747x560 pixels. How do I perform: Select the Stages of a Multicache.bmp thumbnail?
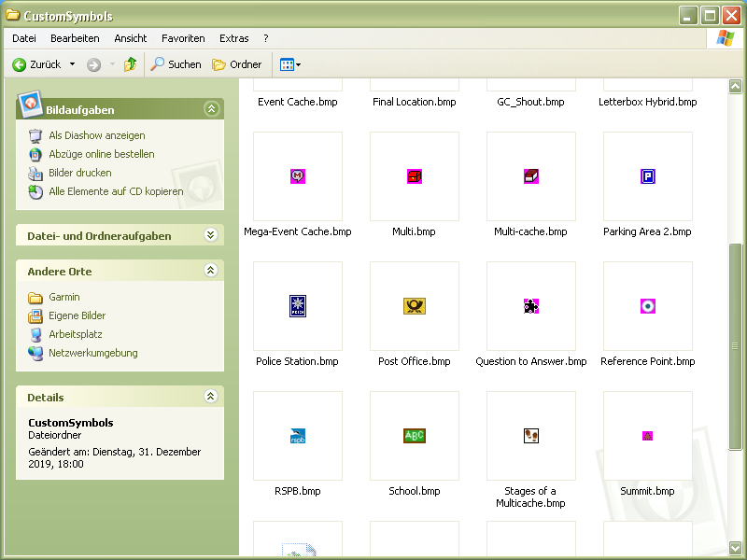[x=531, y=436]
